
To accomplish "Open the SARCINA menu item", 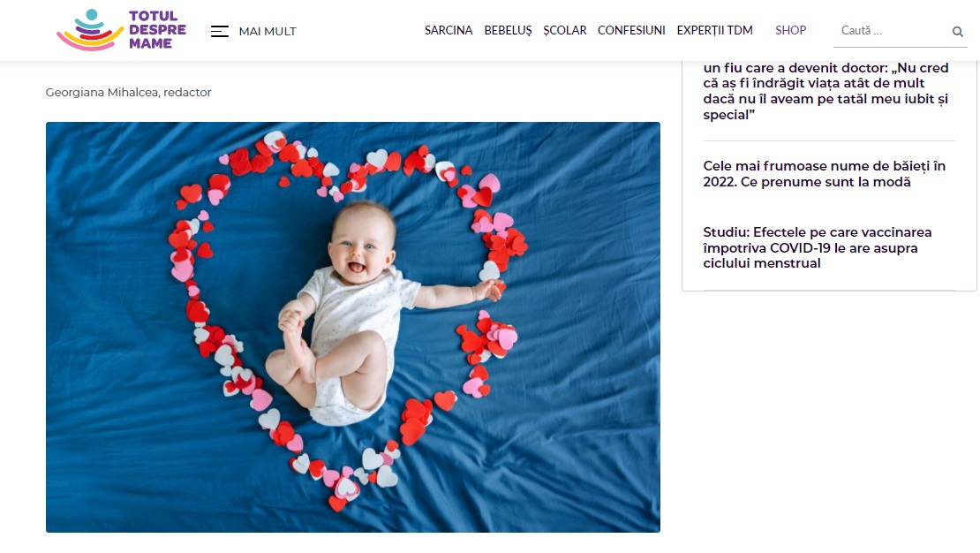I will pos(449,30).
